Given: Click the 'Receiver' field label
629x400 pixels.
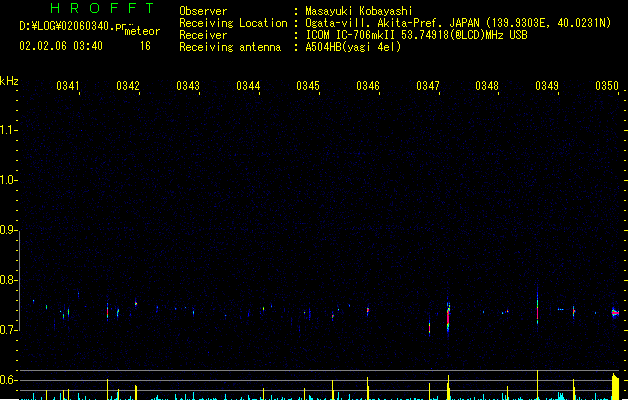Looking at the screenshot, I should click(203, 35).
